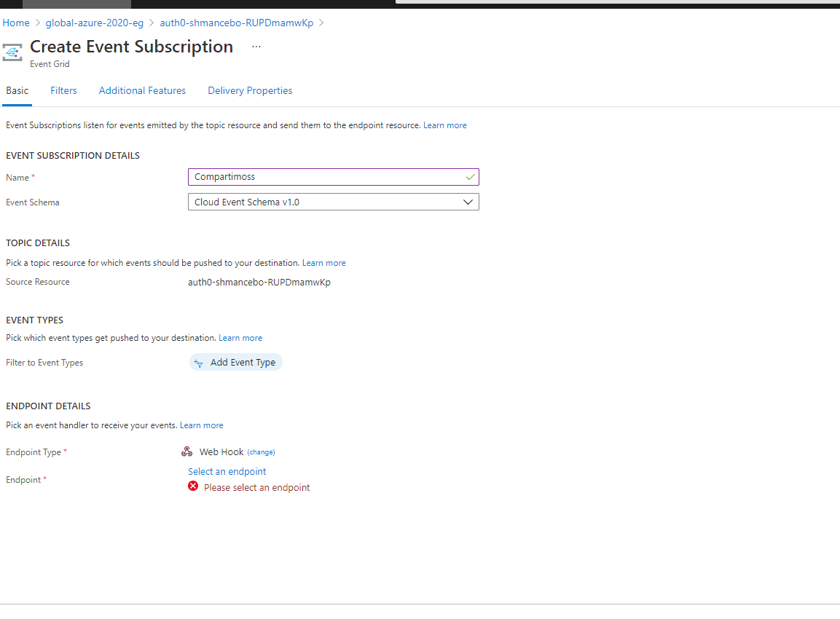
Task: Switch to the Filters tab
Action: point(64,90)
